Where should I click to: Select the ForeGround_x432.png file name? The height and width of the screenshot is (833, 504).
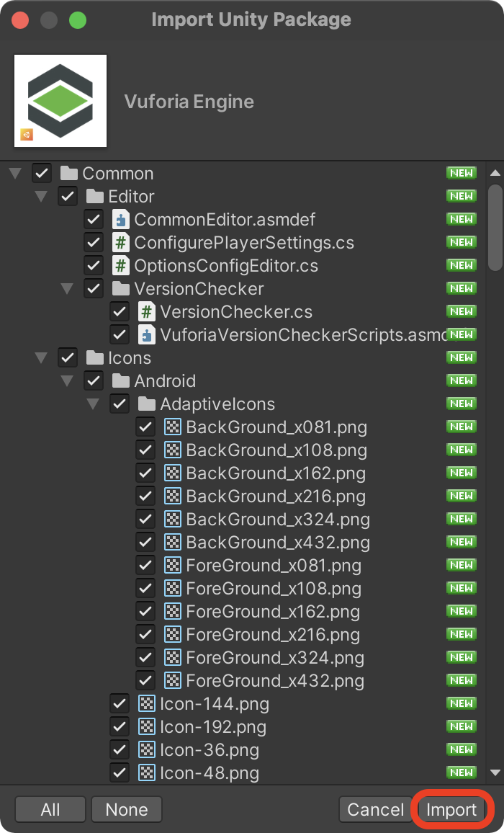pyautogui.click(x=275, y=680)
